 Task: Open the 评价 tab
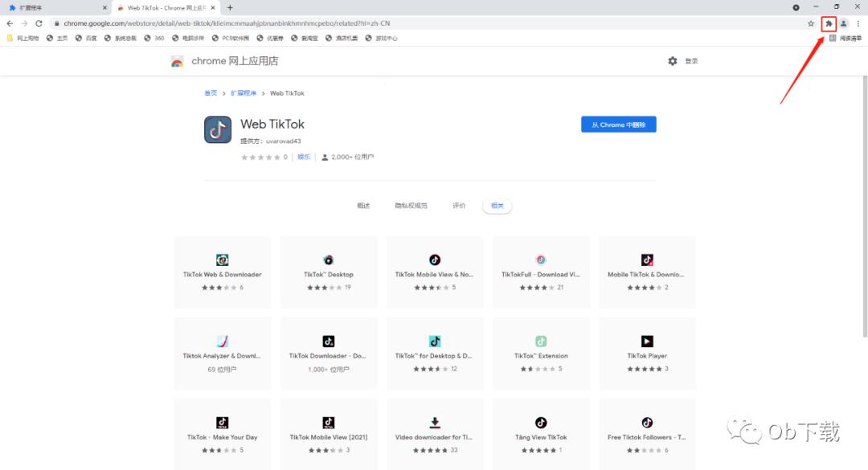click(x=460, y=205)
